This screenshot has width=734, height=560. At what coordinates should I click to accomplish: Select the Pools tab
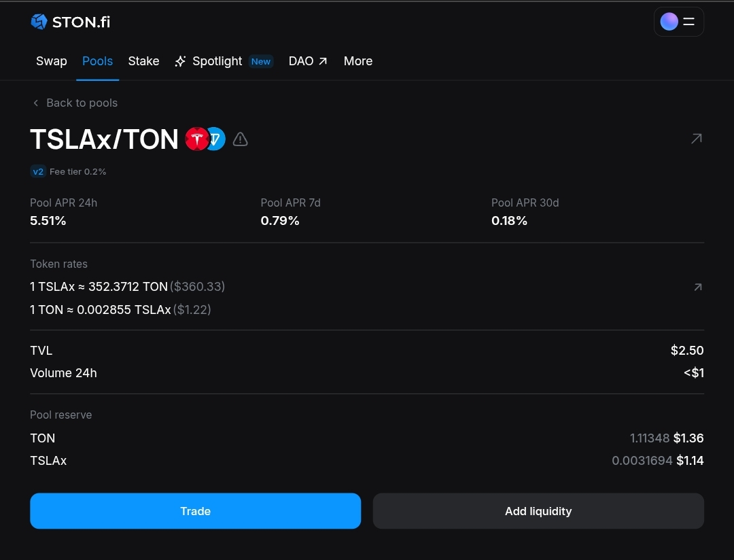pyautogui.click(x=97, y=61)
